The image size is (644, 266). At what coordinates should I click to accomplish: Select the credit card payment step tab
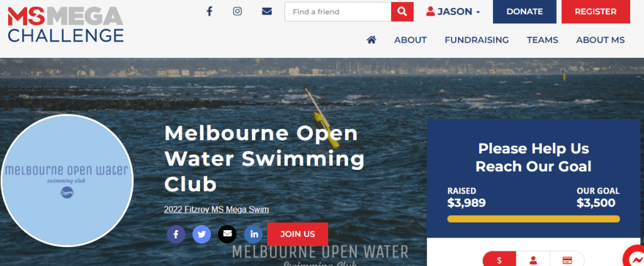pos(567,260)
